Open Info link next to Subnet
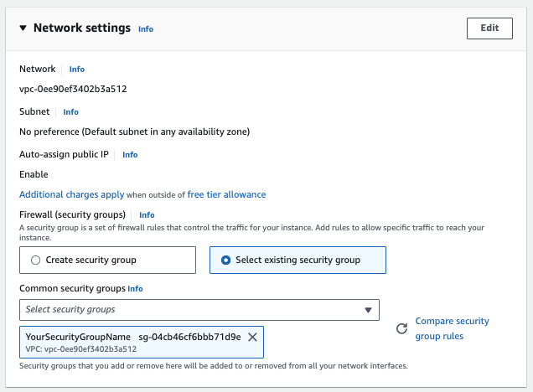533x392 pixels. click(71, 112)
